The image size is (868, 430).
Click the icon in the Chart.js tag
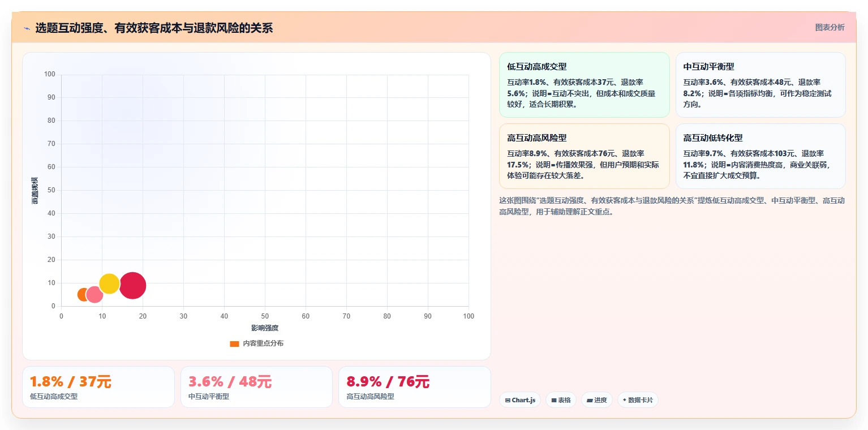click(508, 401)
